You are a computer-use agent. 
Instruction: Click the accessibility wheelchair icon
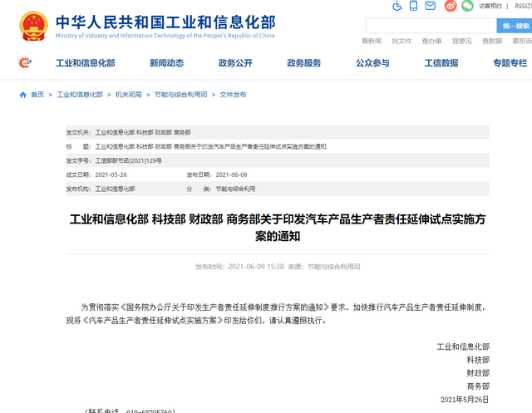[x=397, y=6]
